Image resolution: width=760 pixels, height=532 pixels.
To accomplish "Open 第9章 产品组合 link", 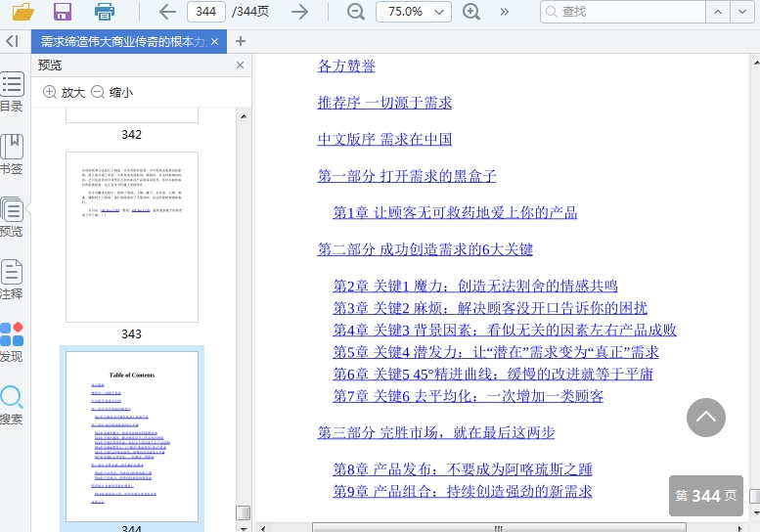I will point(463,491).
